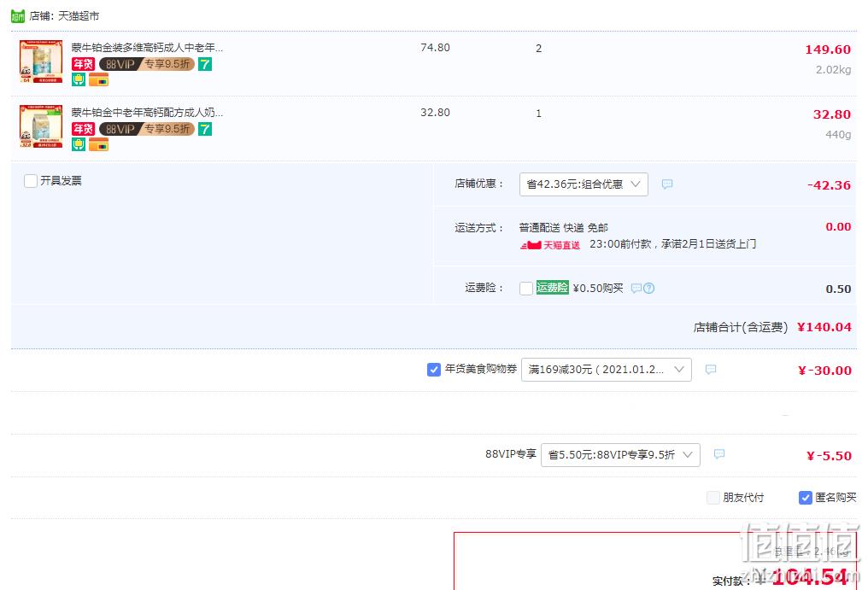Open product title 蒙牛铂金装多维高钙成人中老年

147,48
